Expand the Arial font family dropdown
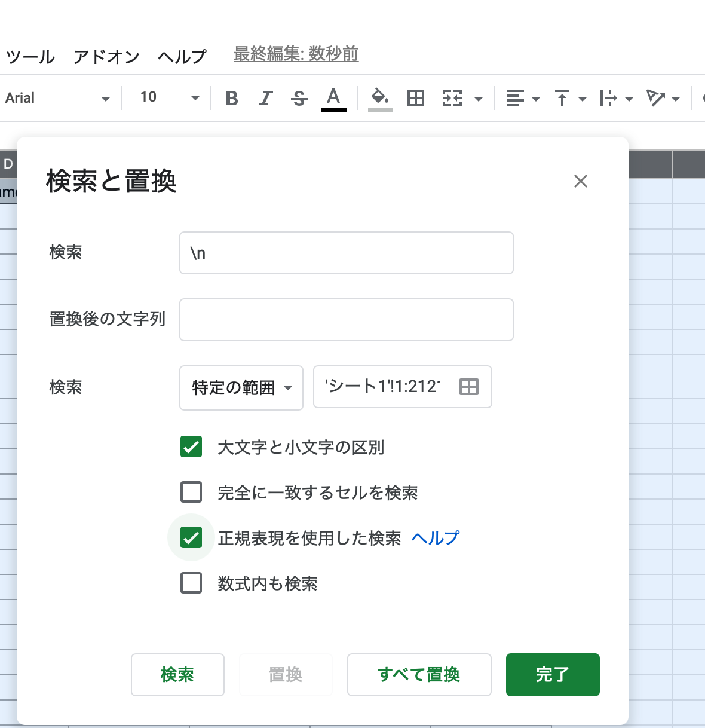The width and height of the screenshot is (705, 728). pyautogui.click(x=58, y=98)
